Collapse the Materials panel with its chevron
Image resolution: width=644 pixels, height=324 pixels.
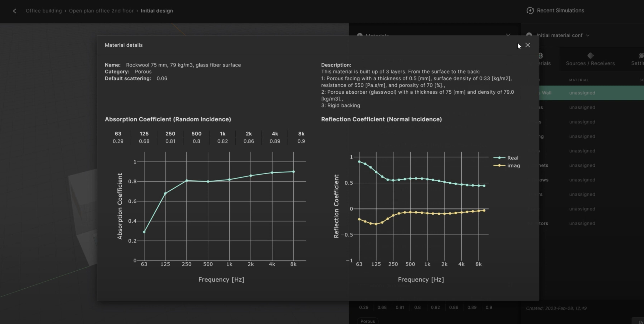click(508, 35)
